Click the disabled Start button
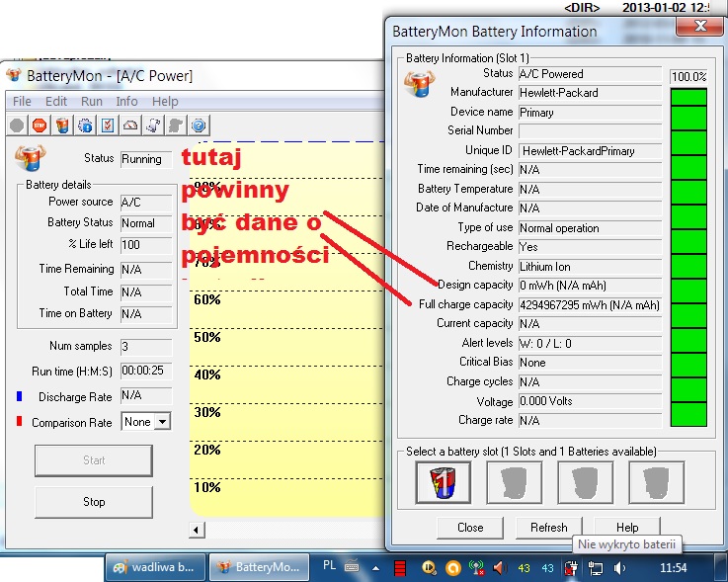The height and width of the screenshot is (582, 728). coord(94,460)
